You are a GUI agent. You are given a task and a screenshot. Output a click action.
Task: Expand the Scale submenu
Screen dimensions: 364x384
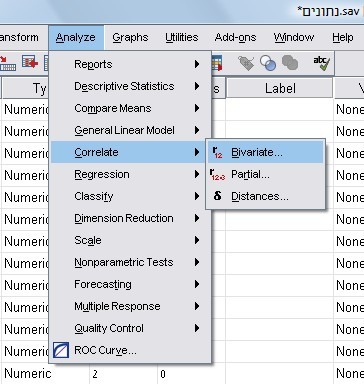[131, 240]
